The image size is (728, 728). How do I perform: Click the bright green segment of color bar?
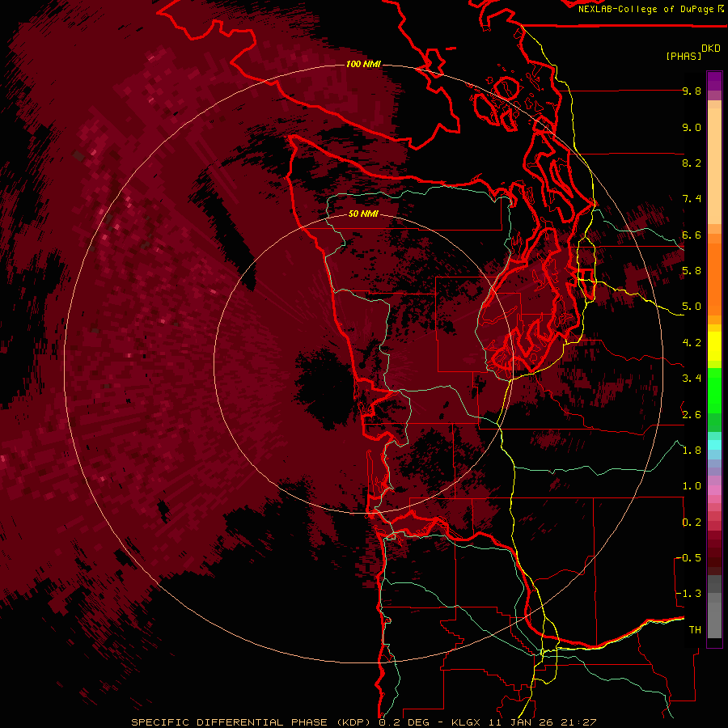tap(714, 390)
